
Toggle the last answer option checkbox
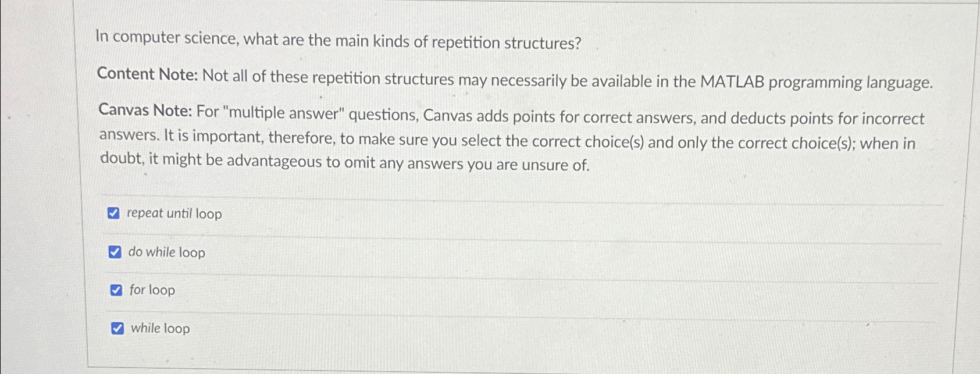tap(118, 328)
